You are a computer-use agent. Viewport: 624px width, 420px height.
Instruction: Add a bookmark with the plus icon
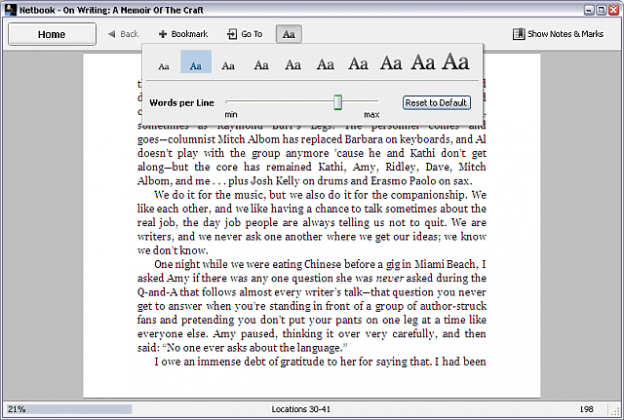[x=183, y=34]
